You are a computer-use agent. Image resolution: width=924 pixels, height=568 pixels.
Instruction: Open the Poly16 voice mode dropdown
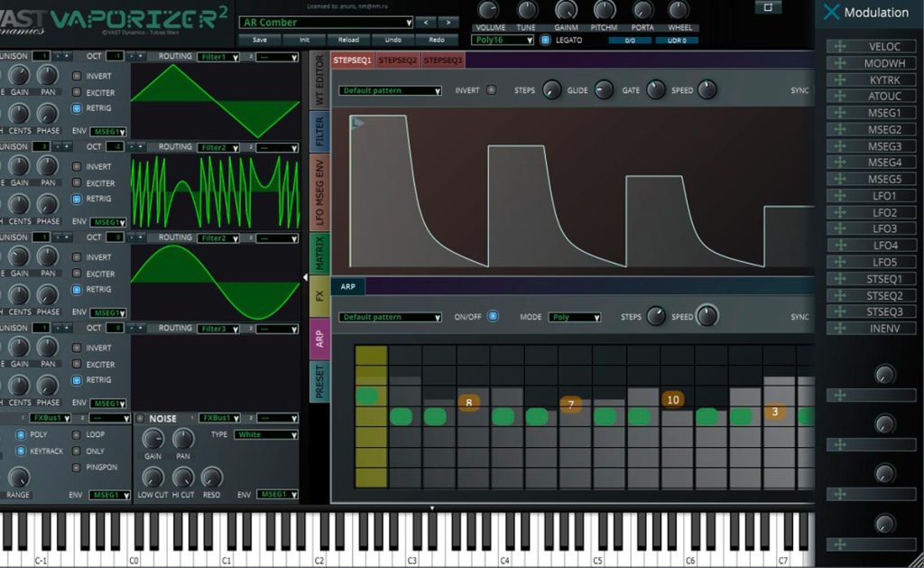[x=502, y=40]
